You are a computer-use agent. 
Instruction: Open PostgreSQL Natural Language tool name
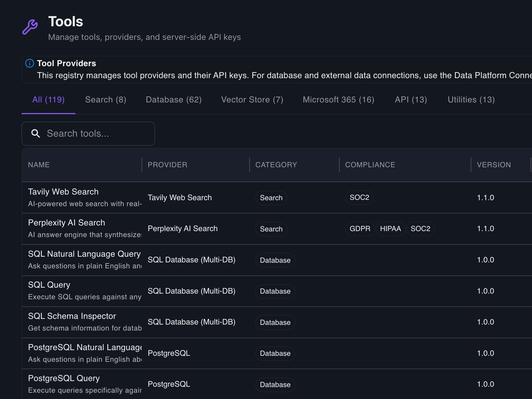point(85,347)
